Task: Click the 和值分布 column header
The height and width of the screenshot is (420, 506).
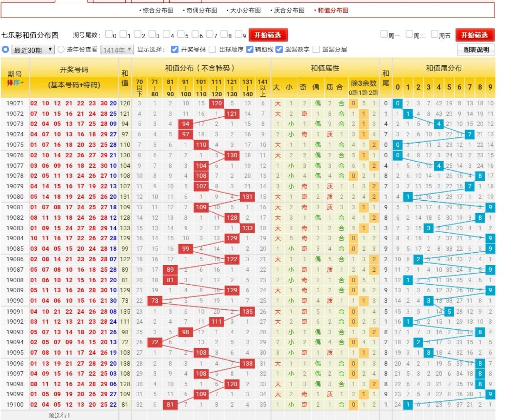Action: 202,68
